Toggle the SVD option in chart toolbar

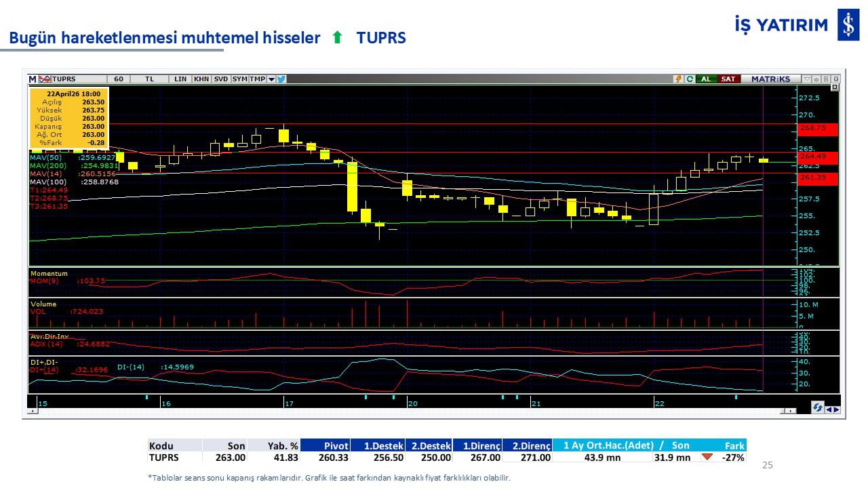[221, 79]
